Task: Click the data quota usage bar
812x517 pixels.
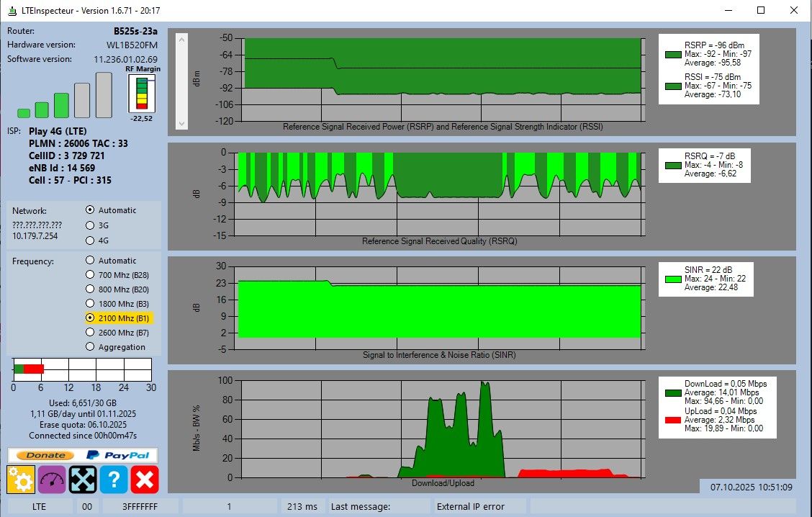Action: point(82,370)
